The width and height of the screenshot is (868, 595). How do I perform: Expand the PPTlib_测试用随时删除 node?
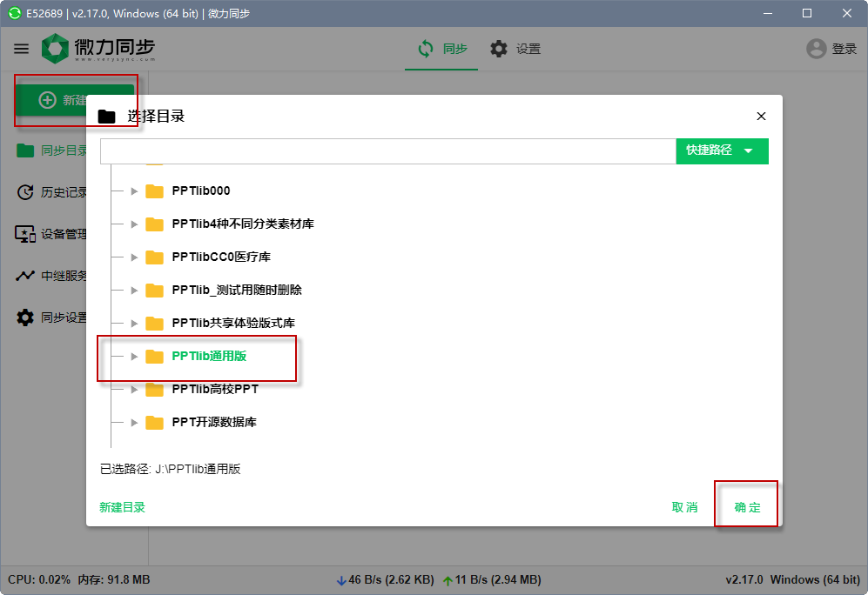(x=134, y=291)
